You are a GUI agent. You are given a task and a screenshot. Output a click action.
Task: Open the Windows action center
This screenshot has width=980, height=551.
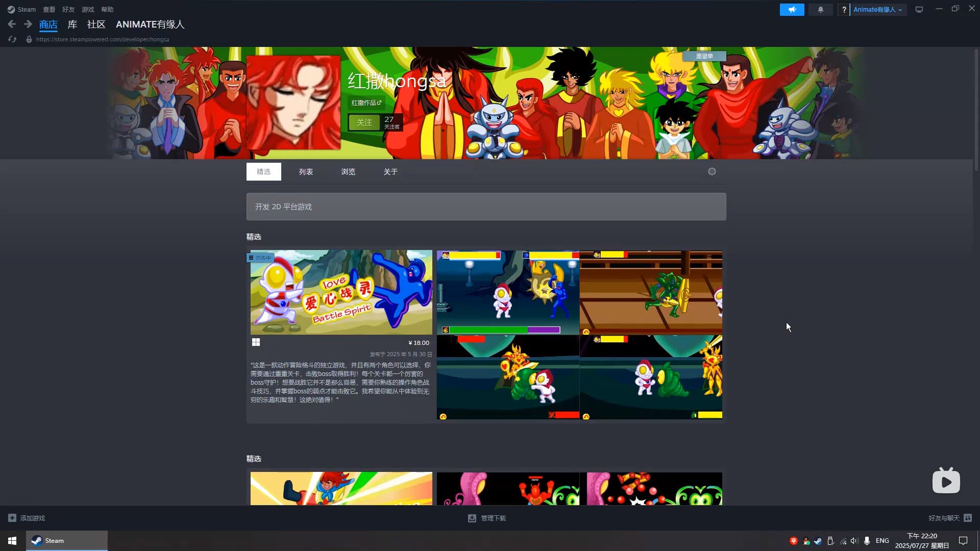click(963, 541)
